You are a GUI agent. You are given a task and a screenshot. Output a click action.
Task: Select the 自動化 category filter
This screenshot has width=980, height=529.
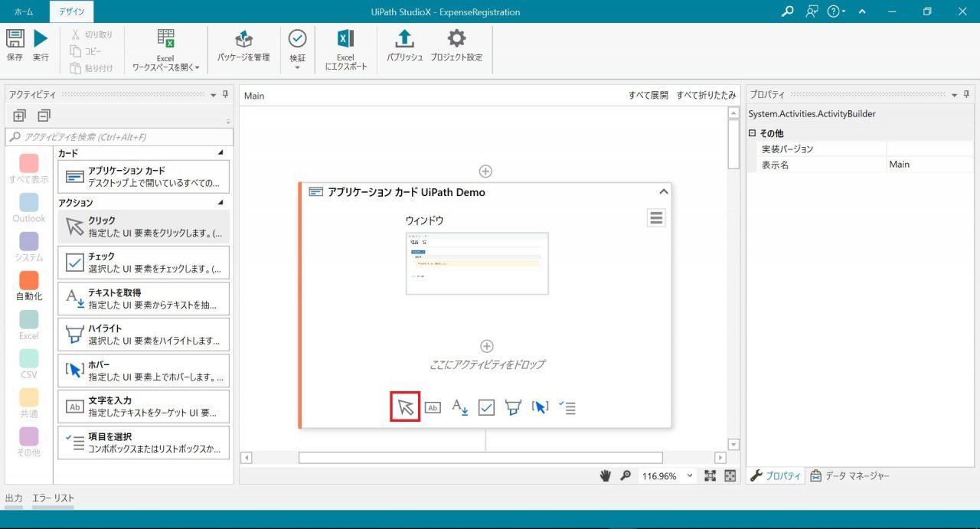pyautogui.click(x=28, y=286)
